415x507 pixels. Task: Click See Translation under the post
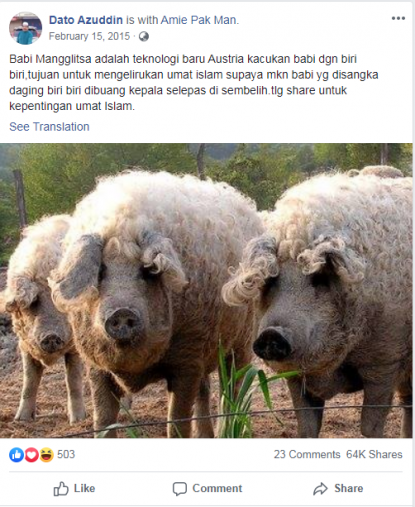pyautogui.click(x=49, y=127)
